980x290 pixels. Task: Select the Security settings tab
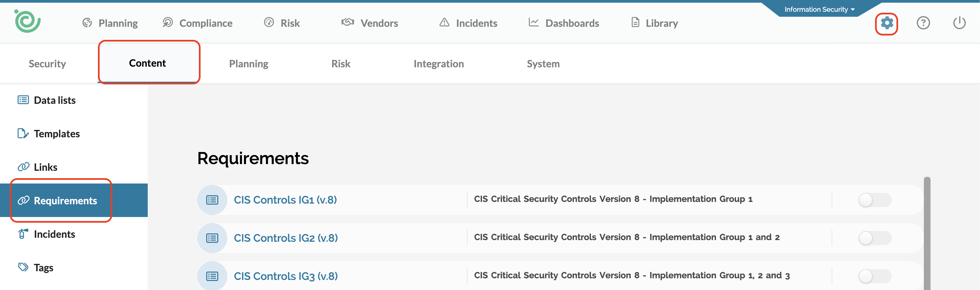(x=47, y=64)
